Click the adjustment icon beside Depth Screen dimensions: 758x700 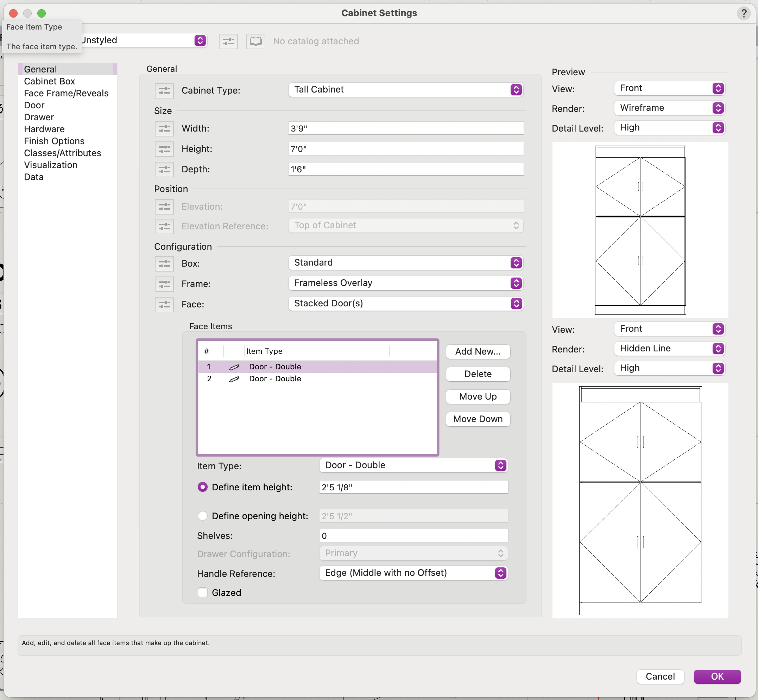164,169
